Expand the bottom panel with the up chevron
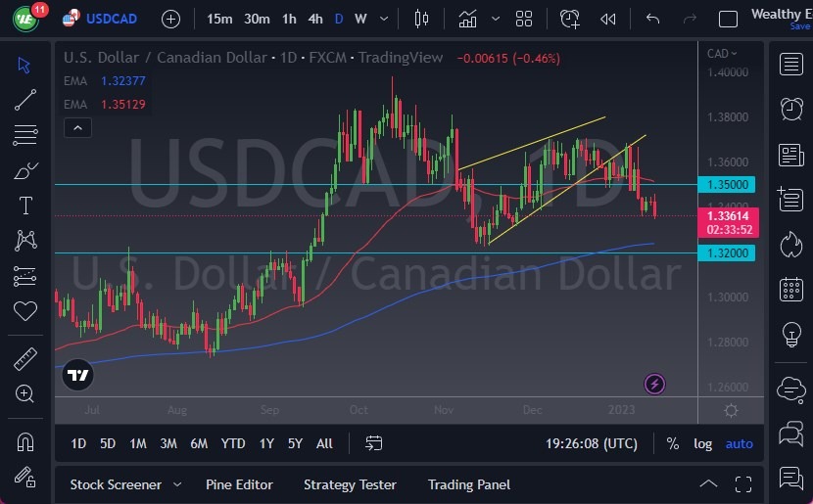 click(708, 484)
